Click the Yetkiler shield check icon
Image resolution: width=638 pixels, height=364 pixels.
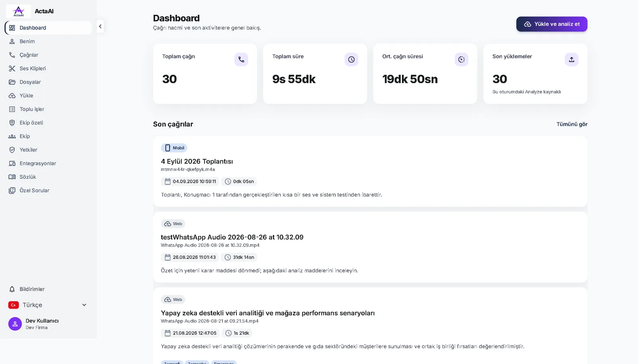pyautogui.click(x=12, y=150)
